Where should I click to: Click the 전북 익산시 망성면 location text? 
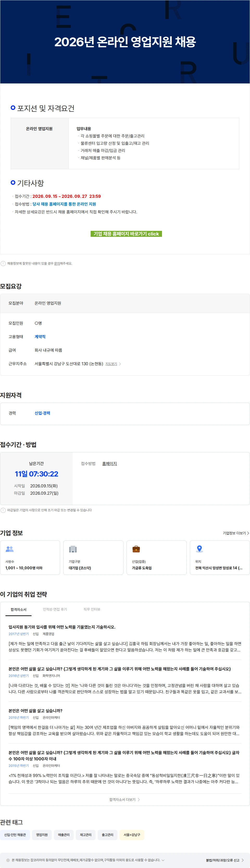(x=219, y=568)
